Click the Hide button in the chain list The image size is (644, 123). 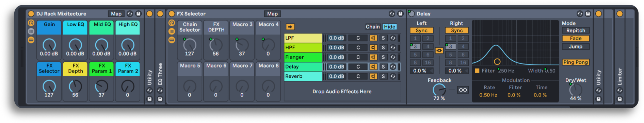pyautogui.click(x=389, y=27)
